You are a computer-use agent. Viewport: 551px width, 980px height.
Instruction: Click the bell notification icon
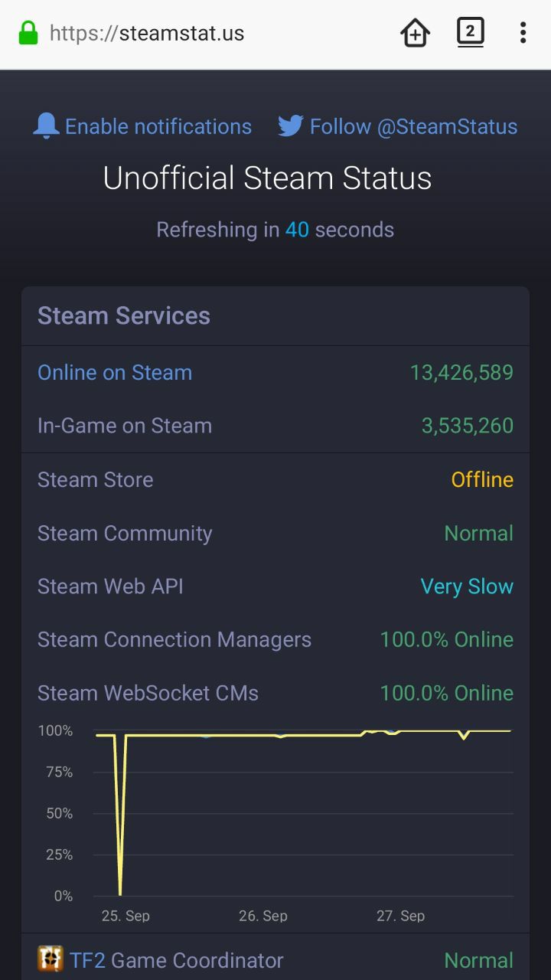(46, 126)
